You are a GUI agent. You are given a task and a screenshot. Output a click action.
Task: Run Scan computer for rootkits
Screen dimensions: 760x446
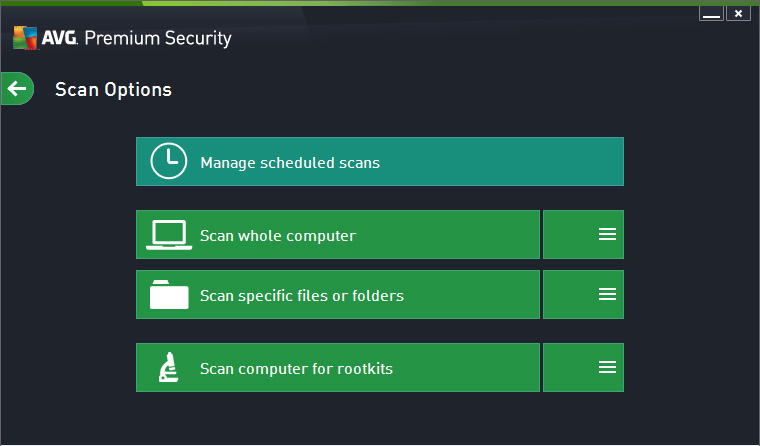point(337,367)
